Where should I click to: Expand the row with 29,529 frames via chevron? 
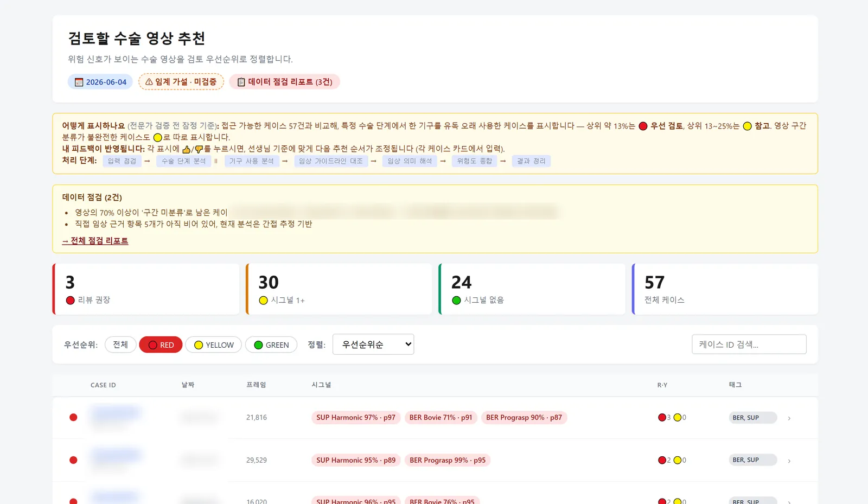(789, 461)
